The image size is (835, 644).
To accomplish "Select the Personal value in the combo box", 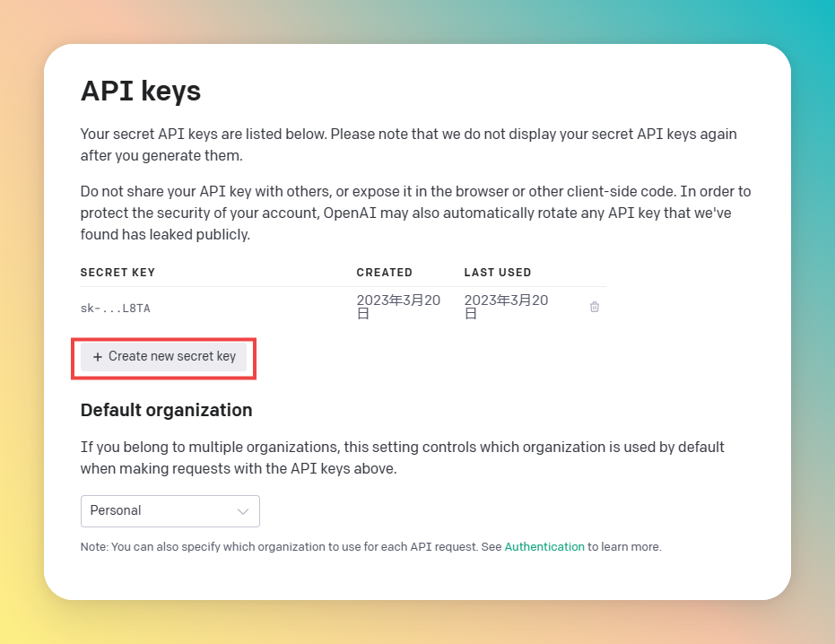I will tap(117, 511).
